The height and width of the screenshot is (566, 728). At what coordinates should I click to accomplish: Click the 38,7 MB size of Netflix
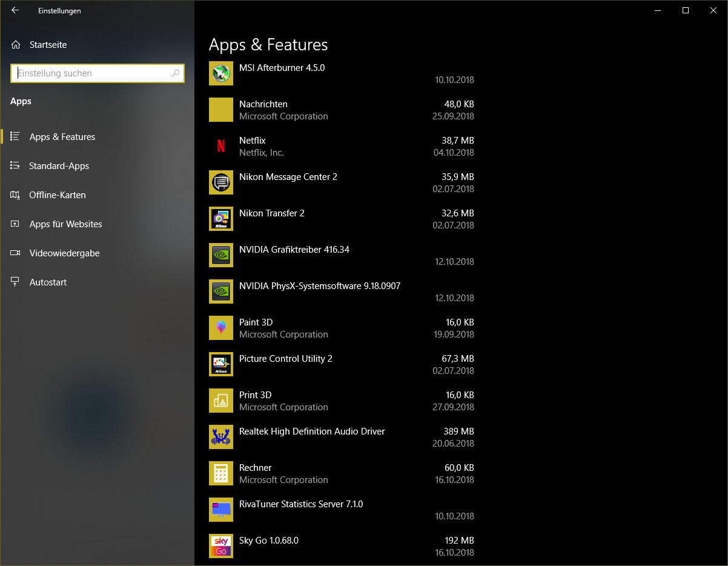pos(458,141)
